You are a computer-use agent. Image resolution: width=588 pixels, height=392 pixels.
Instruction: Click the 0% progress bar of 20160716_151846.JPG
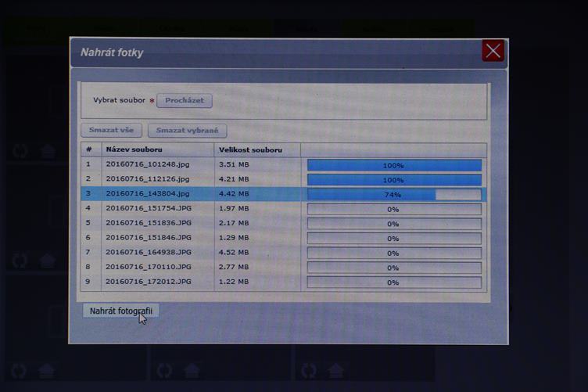click(394, 238)
